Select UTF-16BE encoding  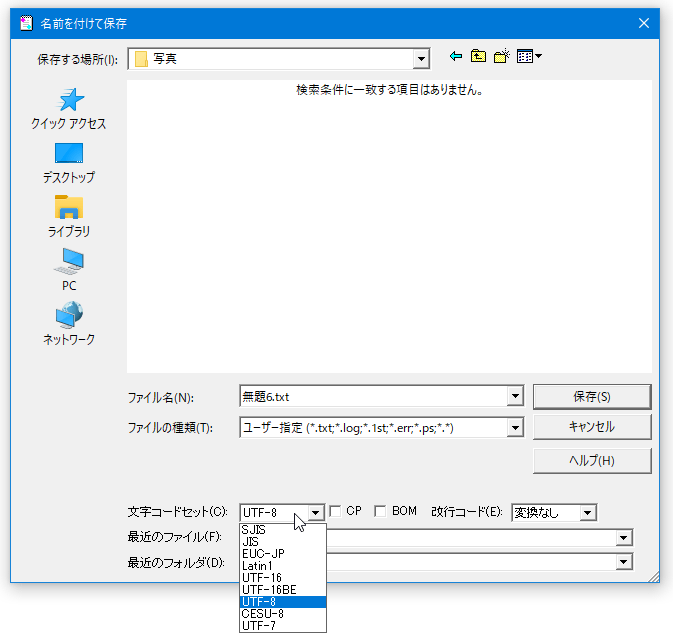click(282, 590)
